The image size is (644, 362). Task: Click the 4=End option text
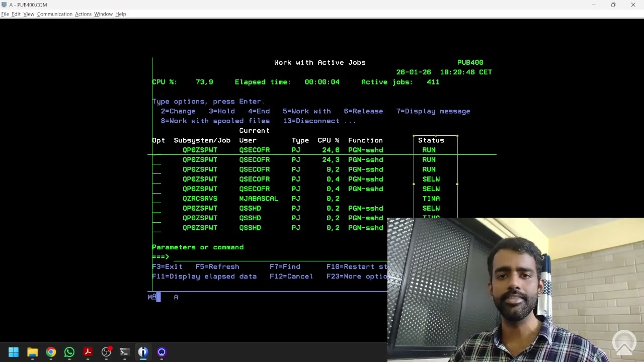[x=259, y=111]
